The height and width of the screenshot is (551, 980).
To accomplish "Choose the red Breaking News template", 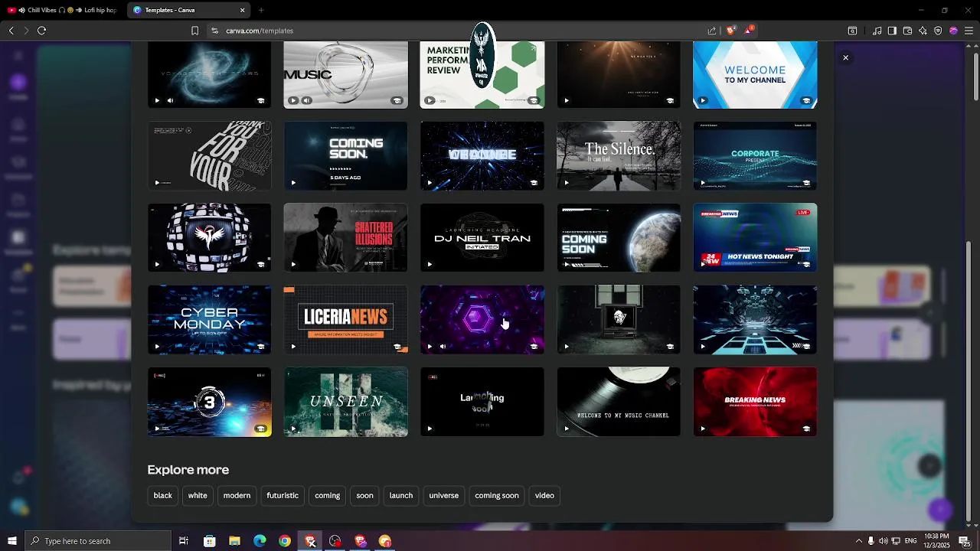I will pyautogui.click(x=755, y=402).
